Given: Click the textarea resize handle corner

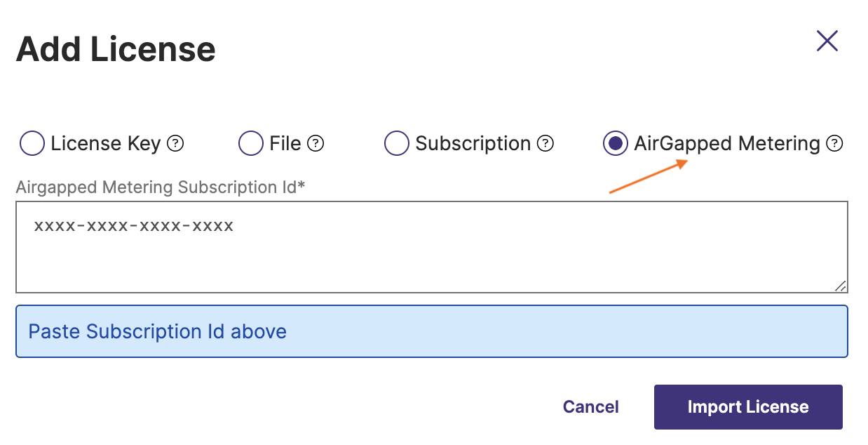Looking at the screenshot, I should 841,286.
